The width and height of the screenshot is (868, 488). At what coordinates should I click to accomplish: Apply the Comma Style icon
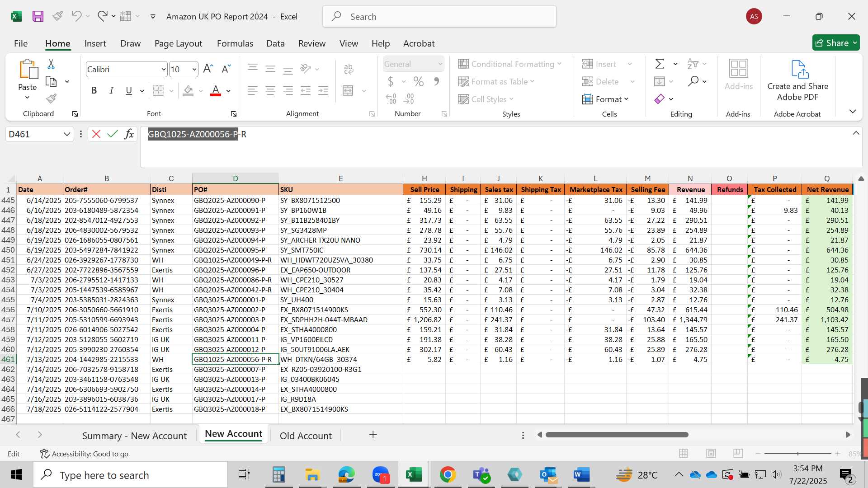point(436,82)
